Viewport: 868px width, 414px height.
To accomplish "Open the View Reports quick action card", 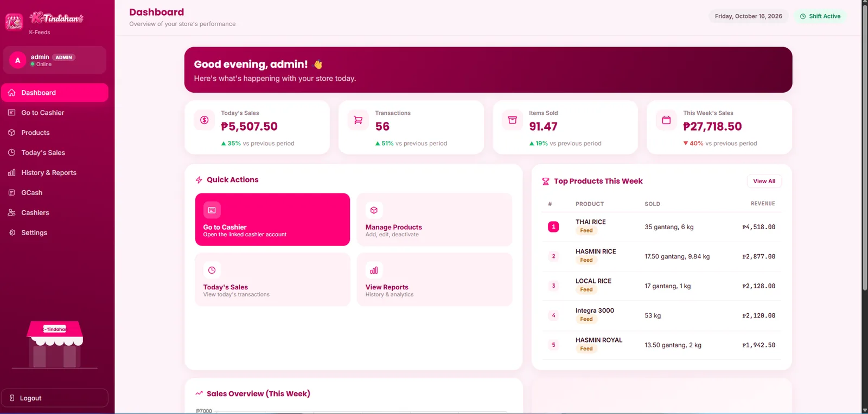I will pos(435,280).
